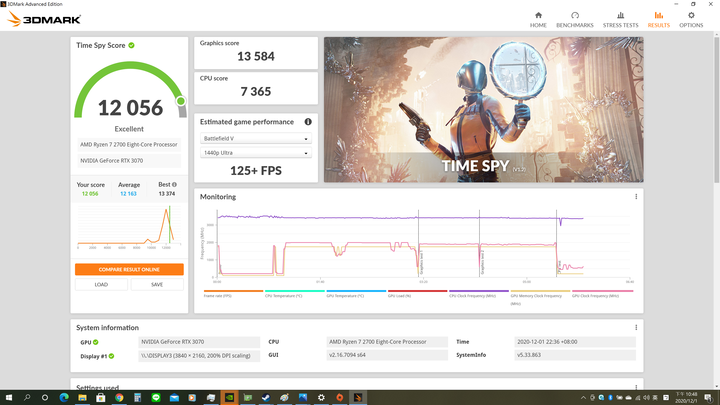The height and width of the screenshot is (405, 720).
Task: Click the score distribution chart
Action: pos(129,227)
